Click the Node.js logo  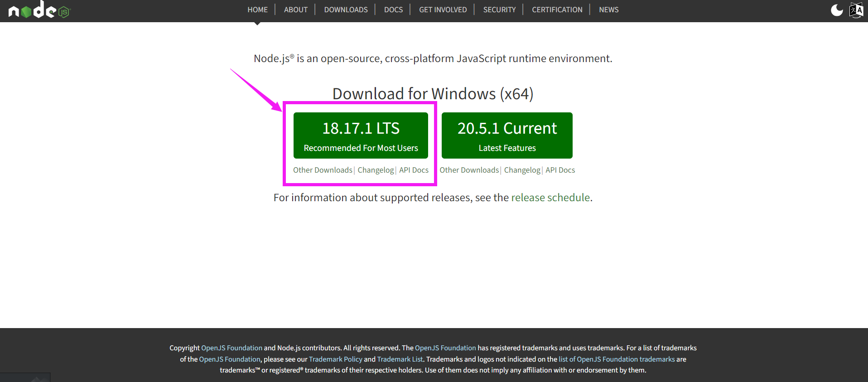coord(39,10)
